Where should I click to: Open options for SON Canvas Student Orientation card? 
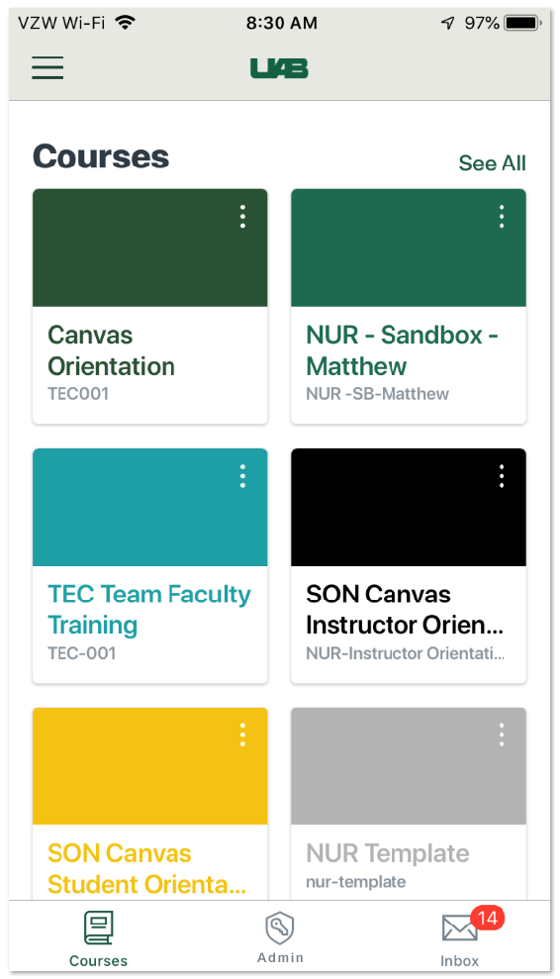[242, 734]
